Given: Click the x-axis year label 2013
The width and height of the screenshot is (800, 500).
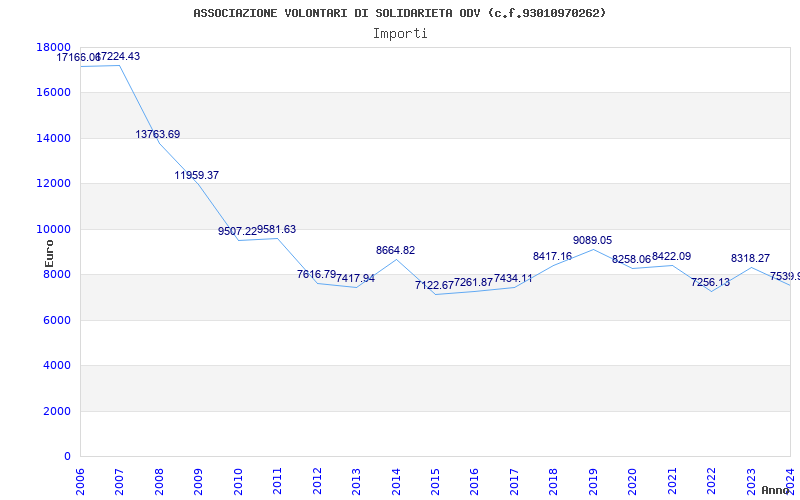Looking at the screenshot, I should tap(356, 481).
